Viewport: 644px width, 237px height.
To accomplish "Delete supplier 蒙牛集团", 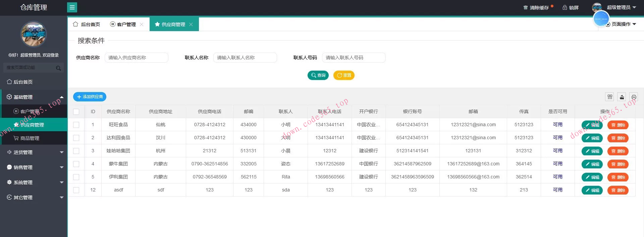I will coord(618,164).
